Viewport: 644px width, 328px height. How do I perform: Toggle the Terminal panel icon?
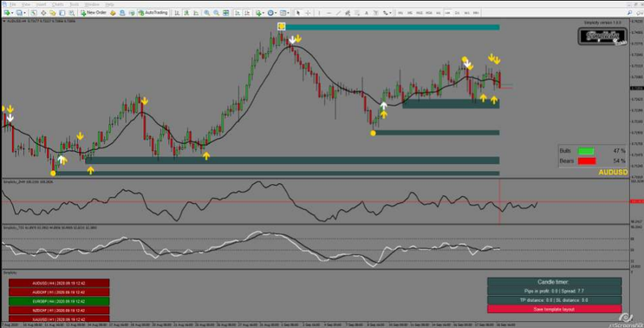pyautogui.click(x=62, y=13)
